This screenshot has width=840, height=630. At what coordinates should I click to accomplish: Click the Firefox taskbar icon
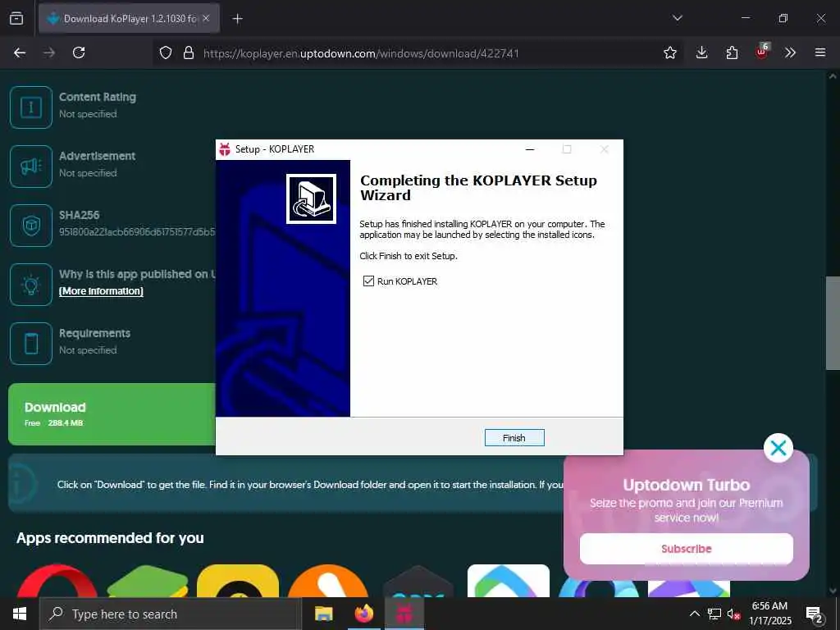pos(363,614)
